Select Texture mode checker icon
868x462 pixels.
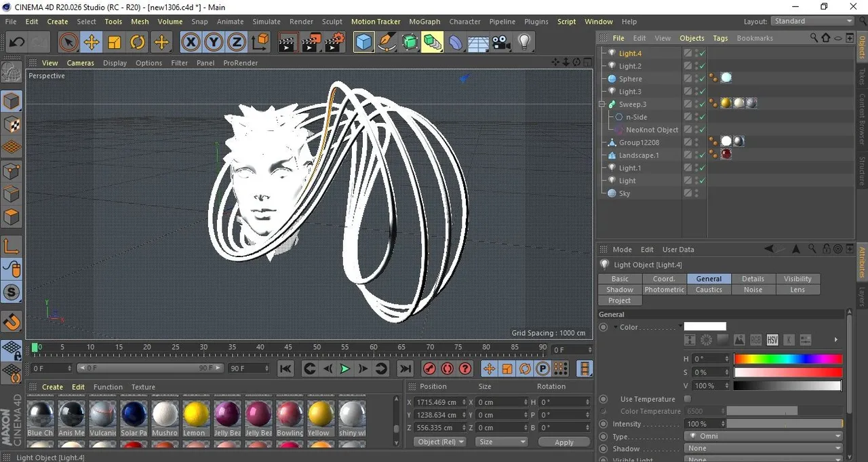click(12, 125)
